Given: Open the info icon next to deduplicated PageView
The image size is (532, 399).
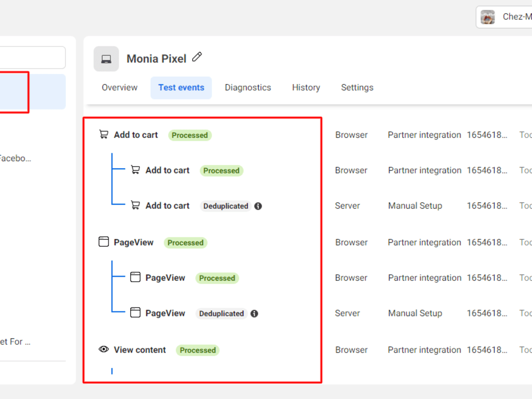Looking at the screenshot, I should 254,313.
